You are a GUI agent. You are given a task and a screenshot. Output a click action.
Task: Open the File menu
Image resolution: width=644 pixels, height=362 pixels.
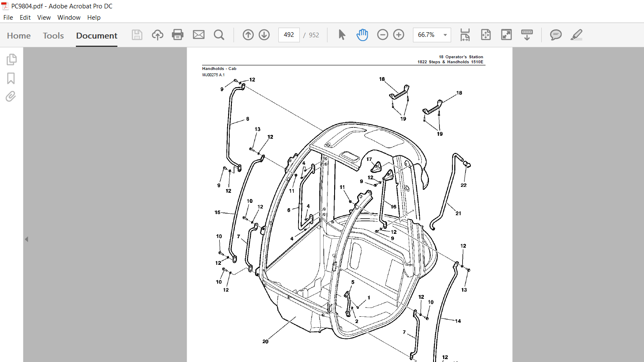coord(8,18)
